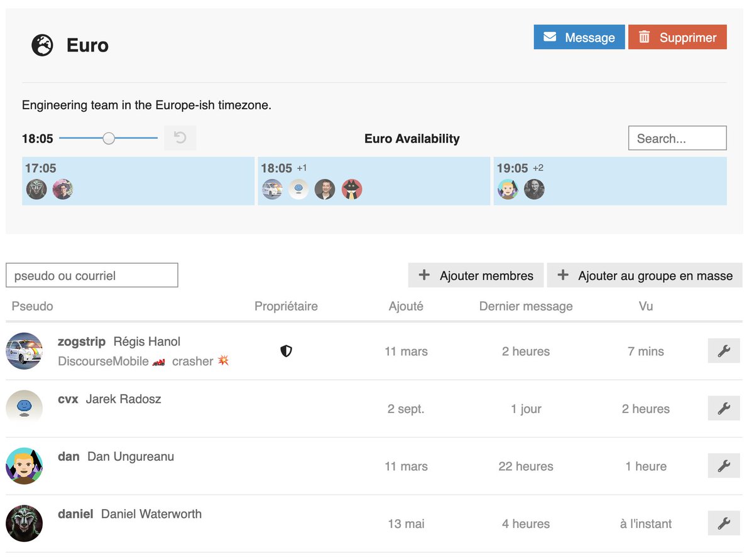
Task: Click the cat avatar in 18:05 column
Action: coord(352,190)
